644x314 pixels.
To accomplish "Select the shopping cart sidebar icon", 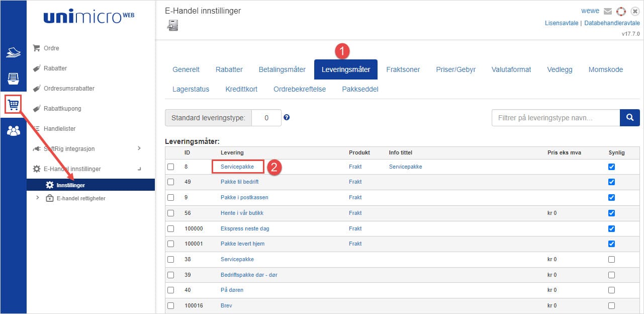I will click(x=13, y=104).
